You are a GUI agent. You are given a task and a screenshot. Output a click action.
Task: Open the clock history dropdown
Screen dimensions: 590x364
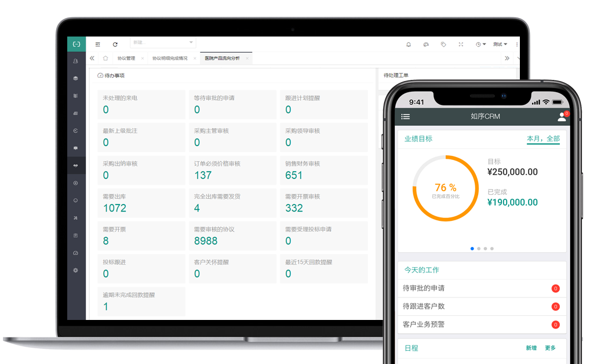[x=480, y=45]
